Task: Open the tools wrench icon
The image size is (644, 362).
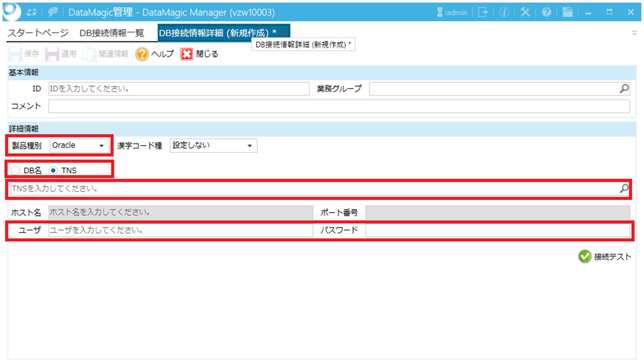Action: tap(525, 12)
